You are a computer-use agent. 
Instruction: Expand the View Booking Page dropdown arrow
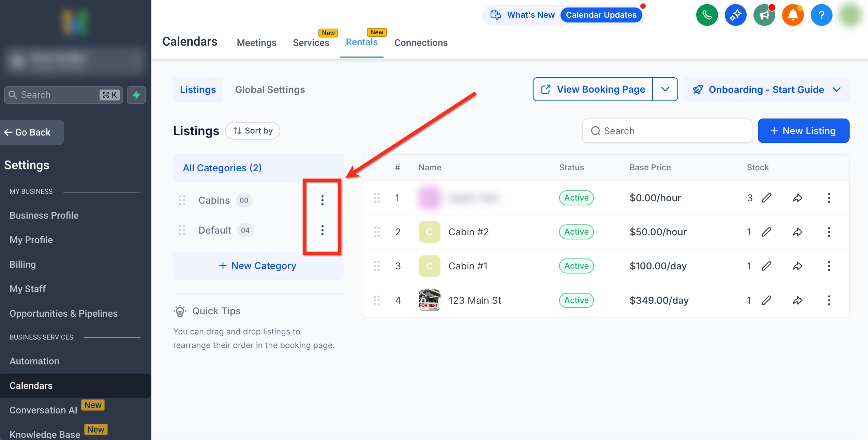coord(665,89)
